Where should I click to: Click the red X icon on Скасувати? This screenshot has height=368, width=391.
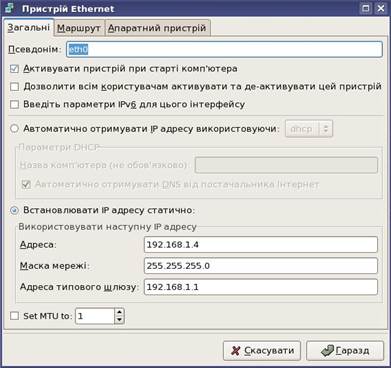pos(236,351)
